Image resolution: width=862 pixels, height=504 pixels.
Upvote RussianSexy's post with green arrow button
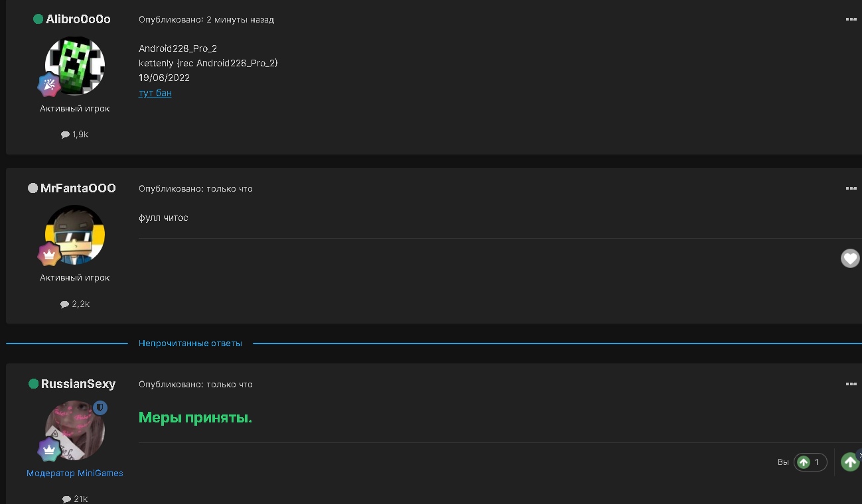pos(850,462)
